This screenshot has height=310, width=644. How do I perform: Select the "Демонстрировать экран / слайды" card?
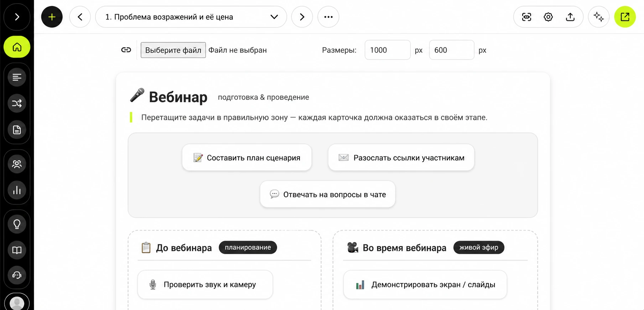click(425, 284)
